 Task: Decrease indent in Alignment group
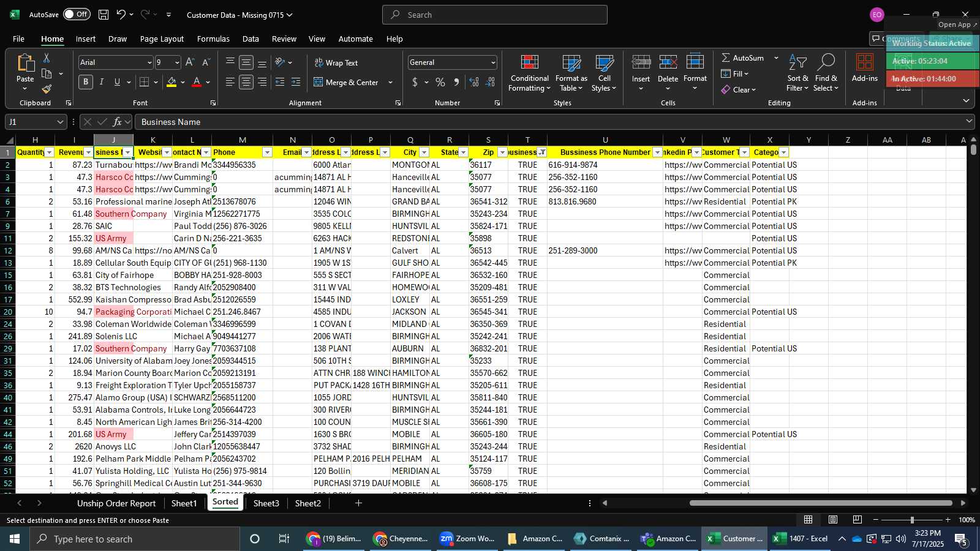(280, 82)
